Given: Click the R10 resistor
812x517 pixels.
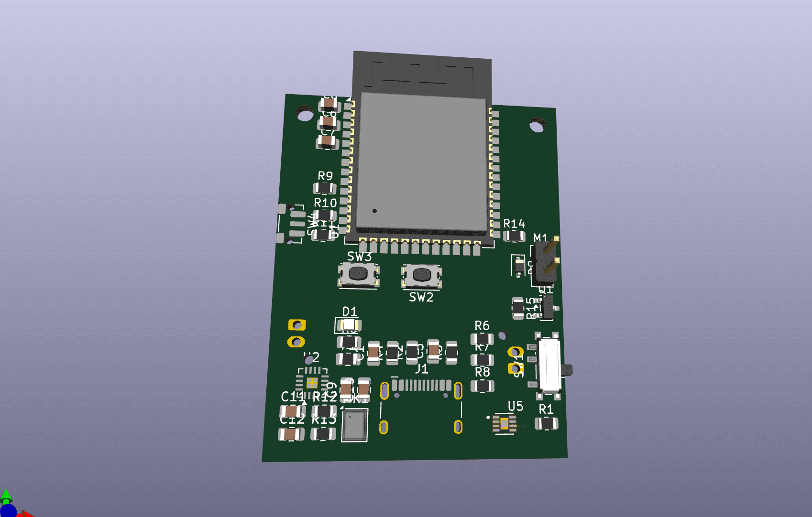Looking at the screenshot, I should tap(325, 215).
